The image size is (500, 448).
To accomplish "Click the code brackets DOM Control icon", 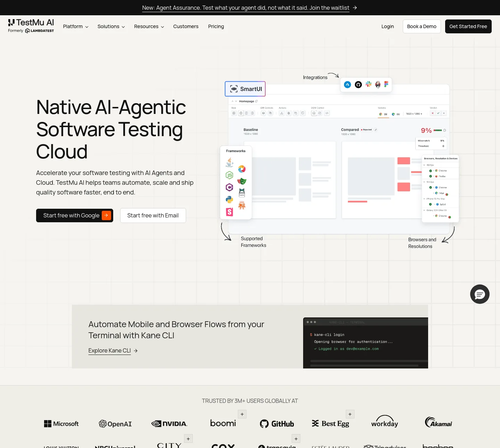I will [x=327, y=113].
